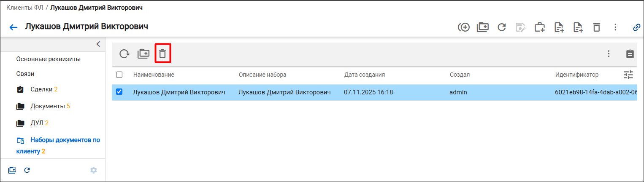This screenshot has height=182, width=644.
Task: Go to Клиенты ФЛ breadcrumb link
Action: tap(25, 8)
